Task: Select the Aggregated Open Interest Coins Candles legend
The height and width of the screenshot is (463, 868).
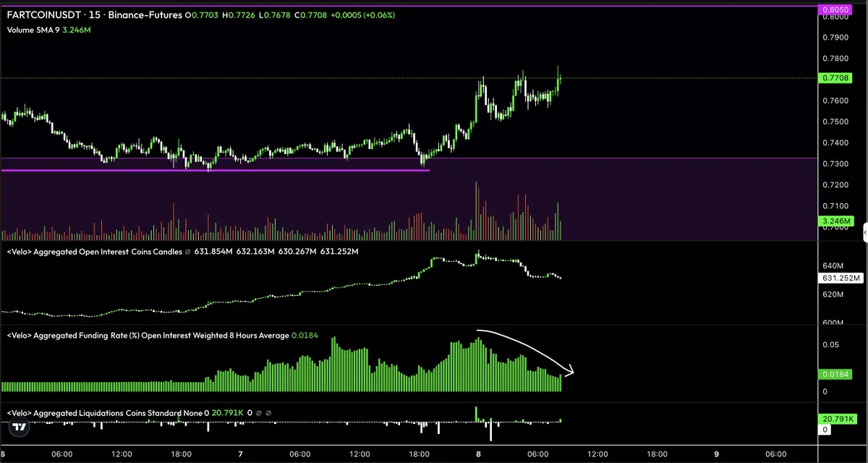Action: [94, 252]
